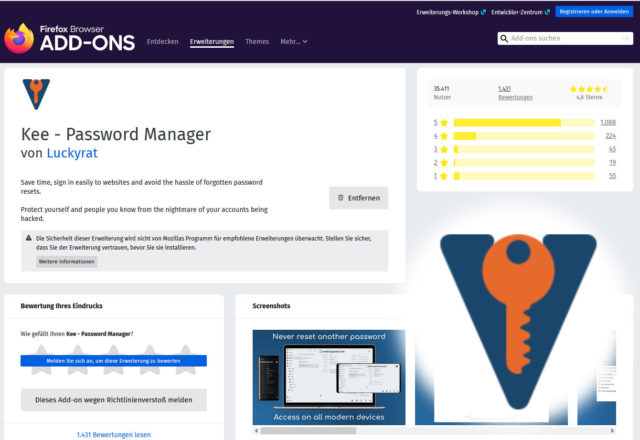This screenshot has height=440, width=640.
Task: Click external-link icon beside Erweiterungs-Workshop
Action: coord(483,12)
